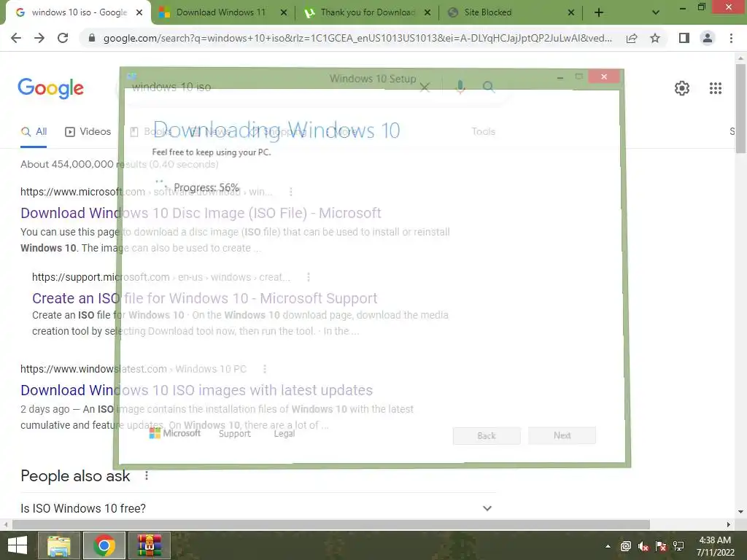
Task: Go back with the browser back arrow
Action: click(x=16, y=38)
